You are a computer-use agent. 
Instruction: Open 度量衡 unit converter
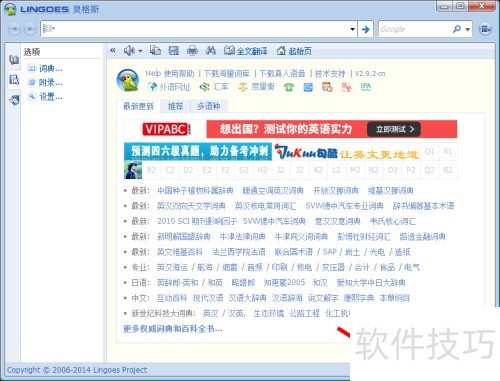[256, 87]
